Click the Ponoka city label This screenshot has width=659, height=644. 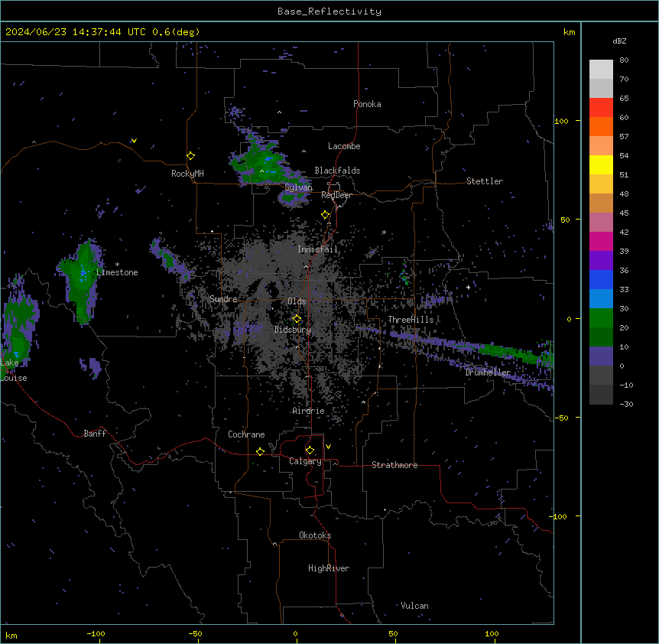pos(367,104)
